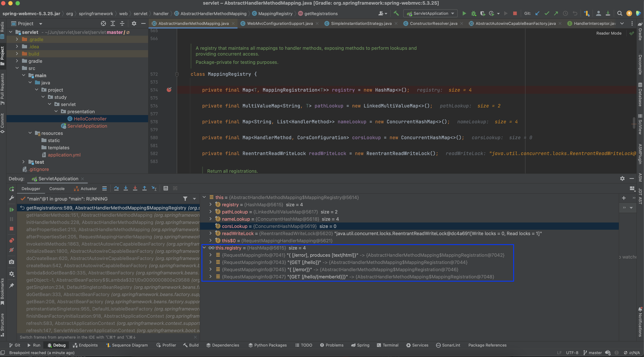Click the Evaluate Expression calculator icon

coord(165,188)
